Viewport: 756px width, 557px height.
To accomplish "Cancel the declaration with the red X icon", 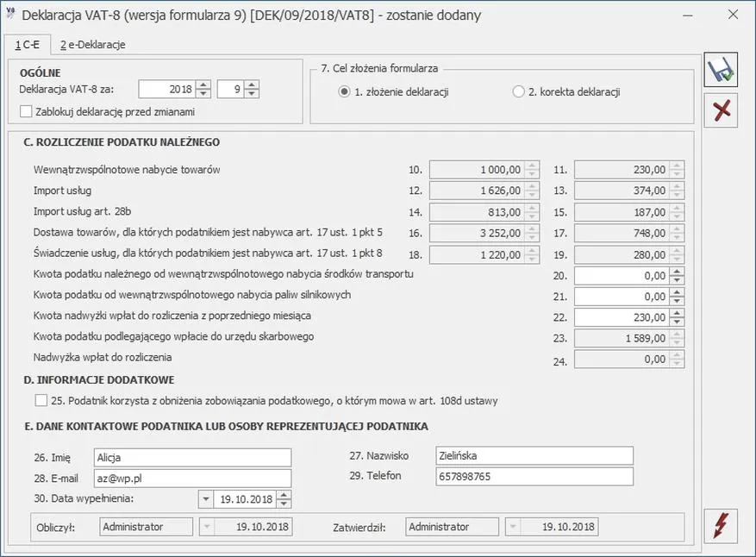I will pyautogui.click(x=721, y=110).
